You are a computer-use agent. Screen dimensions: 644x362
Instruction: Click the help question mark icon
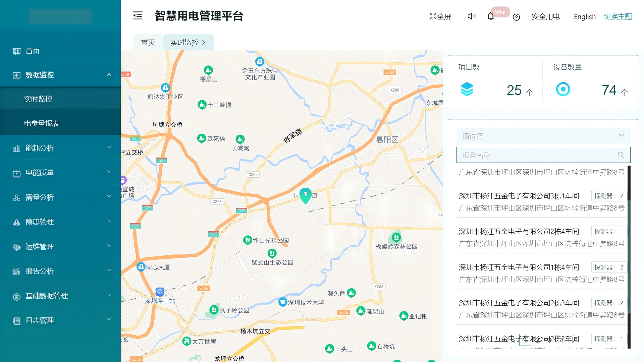coord(516,17)
